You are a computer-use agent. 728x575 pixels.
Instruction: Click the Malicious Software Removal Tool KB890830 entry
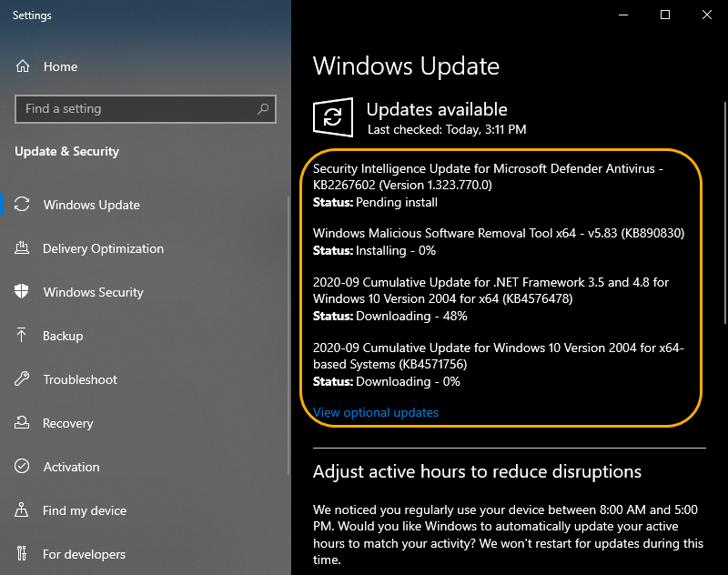click(499, 233)
